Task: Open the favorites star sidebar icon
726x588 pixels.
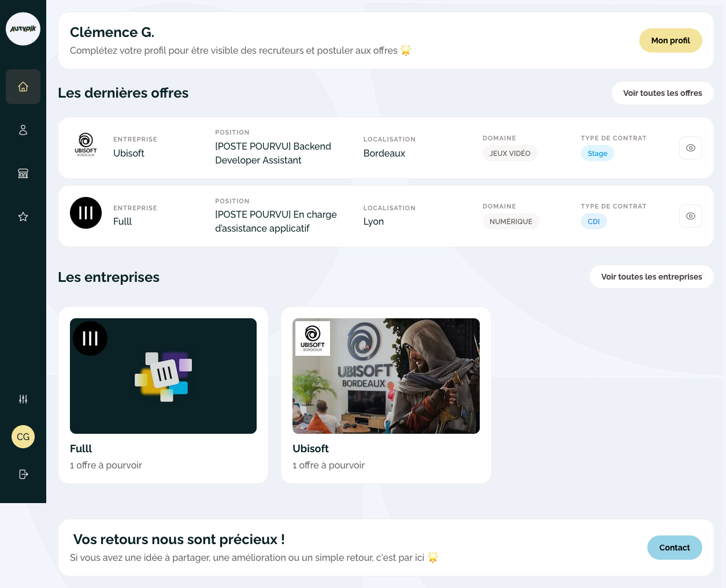Action: click(x=23, y=217)
